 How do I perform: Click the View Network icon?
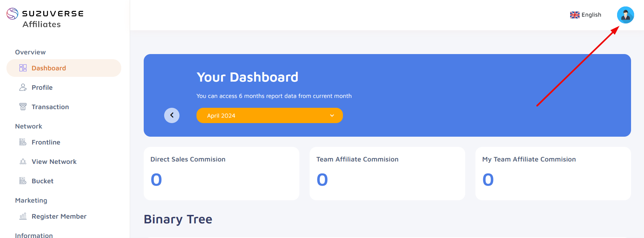point(23,161)
